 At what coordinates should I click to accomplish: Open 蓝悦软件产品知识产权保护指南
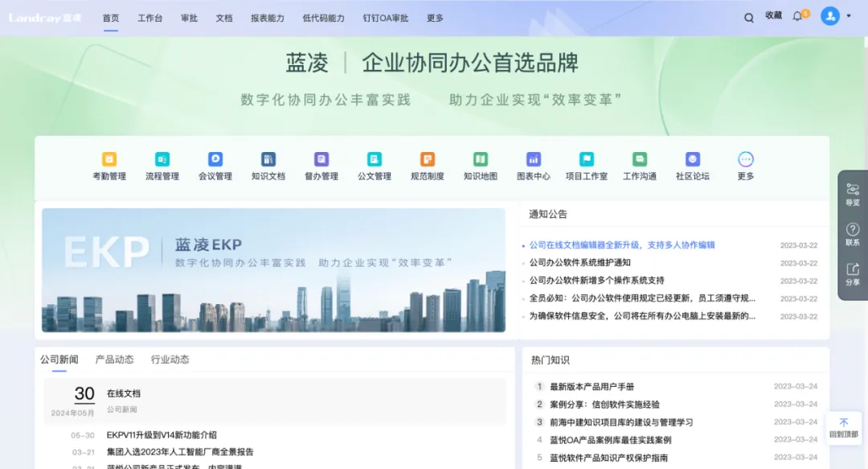[608, 458]
